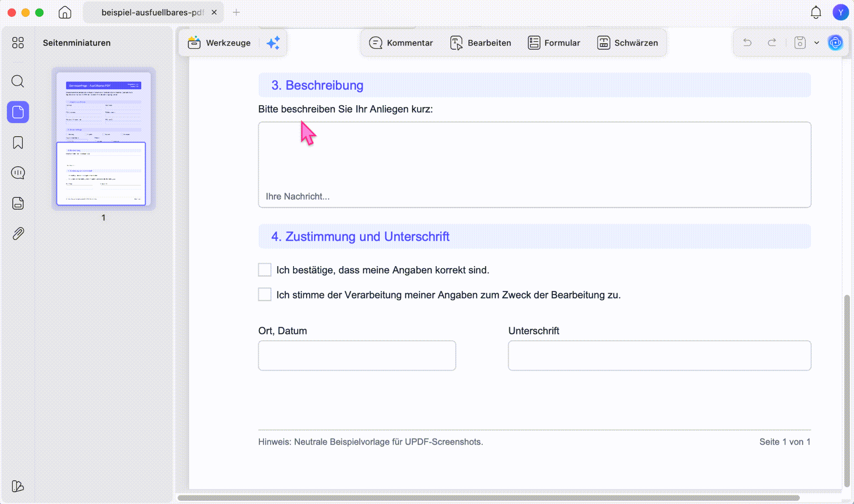Image resolution: width=854 pixels, height=504 pixels.
Task: Click the save document icon
Action: [x=800, y=43]
